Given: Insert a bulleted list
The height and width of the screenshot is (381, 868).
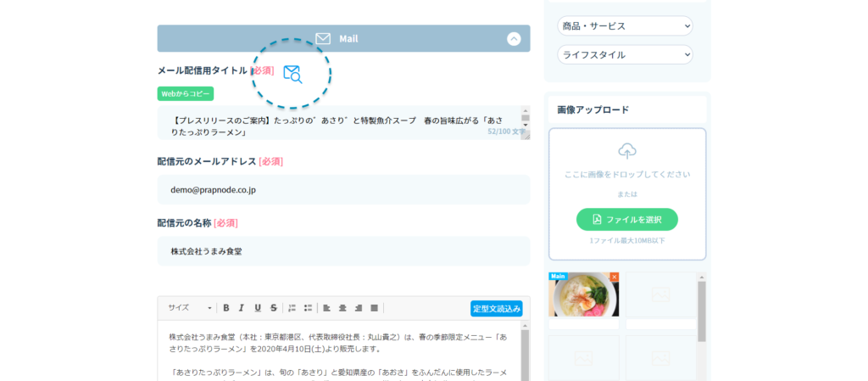Looking at the screenshot, I should pyautogui.click(x=308, y=308).
